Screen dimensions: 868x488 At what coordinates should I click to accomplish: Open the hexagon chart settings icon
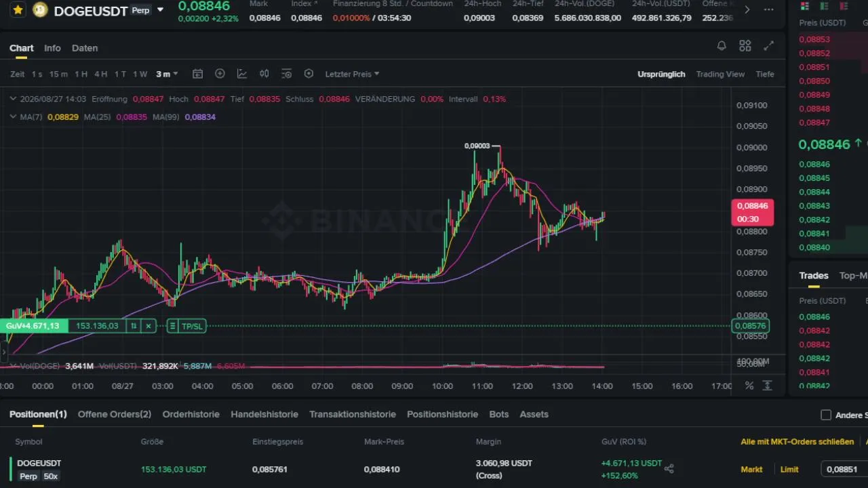[309, 74]
